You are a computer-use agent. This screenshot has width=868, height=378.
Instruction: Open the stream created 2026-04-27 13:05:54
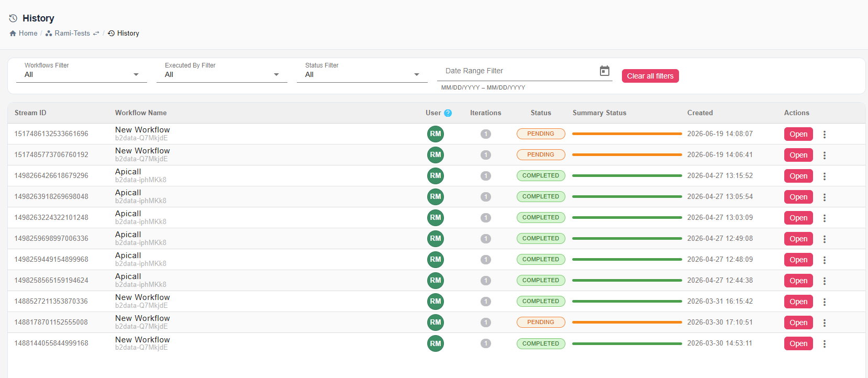coord(798,197)
